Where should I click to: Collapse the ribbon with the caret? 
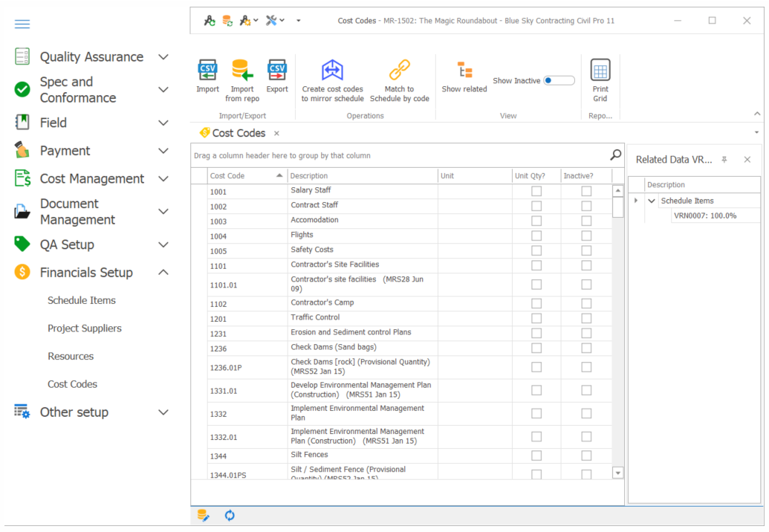click(x=757, y=114)
